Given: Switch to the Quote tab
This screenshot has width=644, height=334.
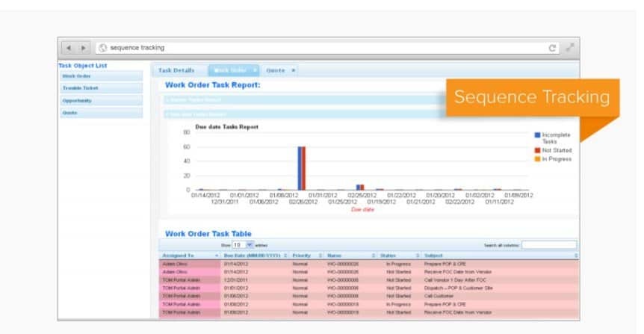Looking at the screenshot, I should pyautogui.click(x=276, y=70).
